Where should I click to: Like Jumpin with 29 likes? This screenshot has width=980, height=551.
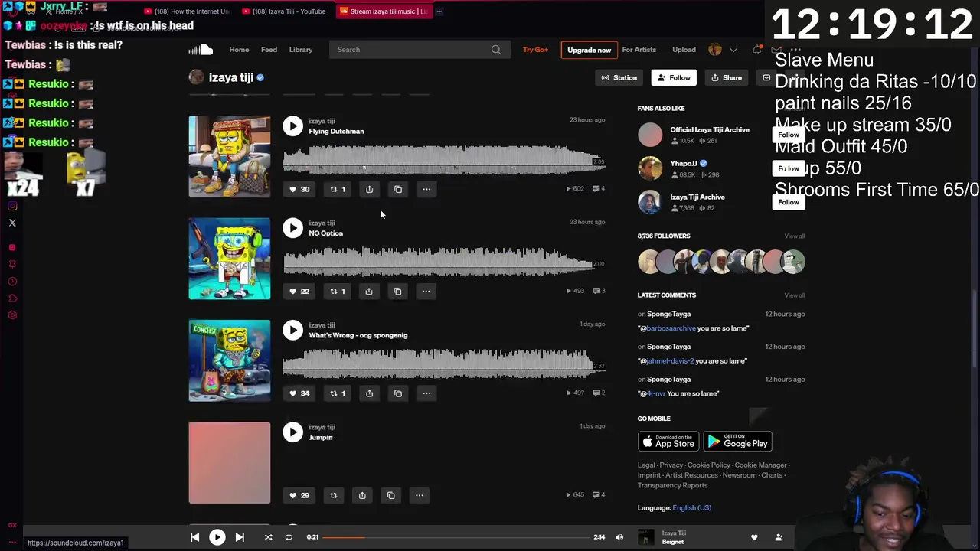(299, 495)
